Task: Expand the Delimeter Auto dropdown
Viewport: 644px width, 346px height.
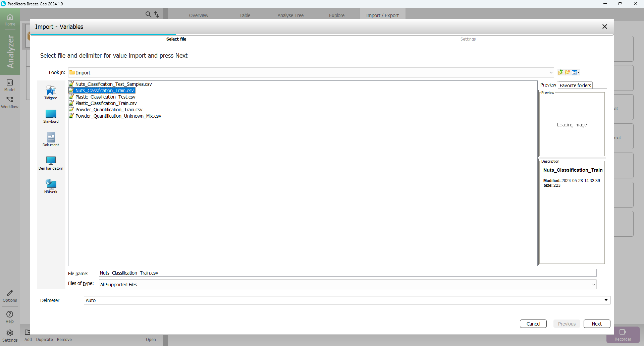Action: tap(606, 300)
